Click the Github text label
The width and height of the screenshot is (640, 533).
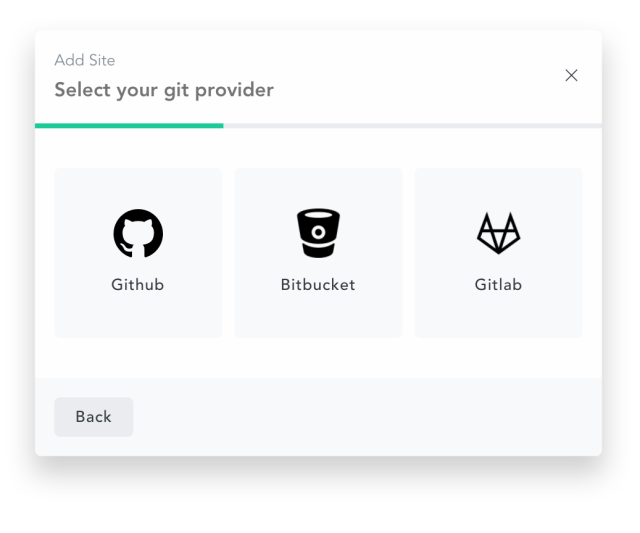click(138, 284)
